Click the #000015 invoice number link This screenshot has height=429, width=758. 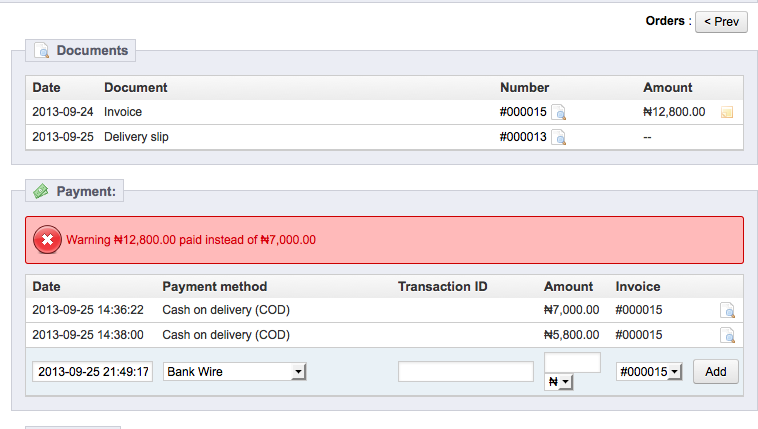tap(523, 113)
